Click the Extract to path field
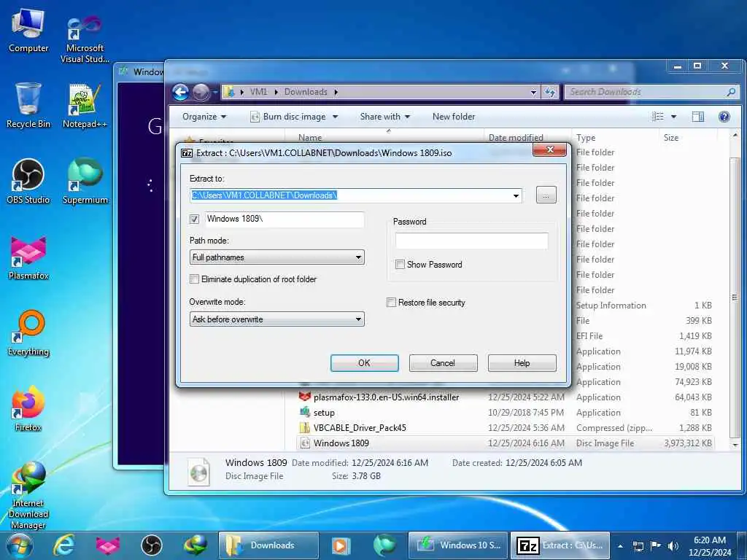747x560 pixels. (x=350, y=195)
